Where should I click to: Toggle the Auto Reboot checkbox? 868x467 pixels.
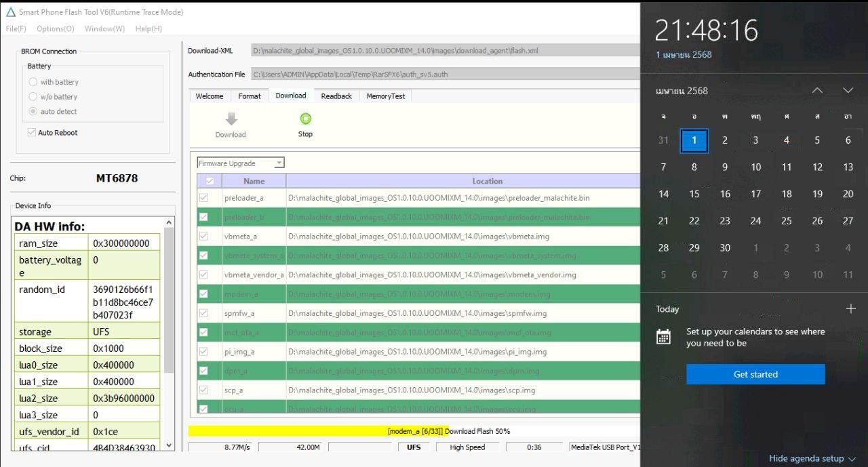coord(31,133)
